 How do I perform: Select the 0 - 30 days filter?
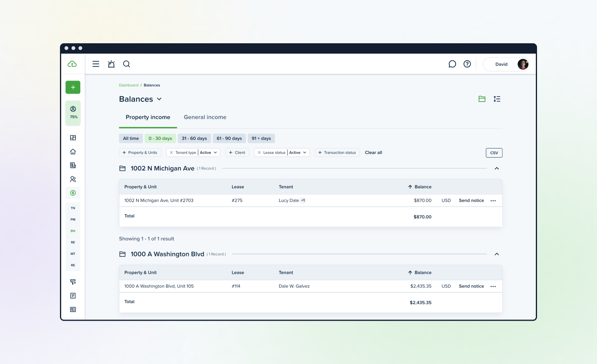coord(160,139)
